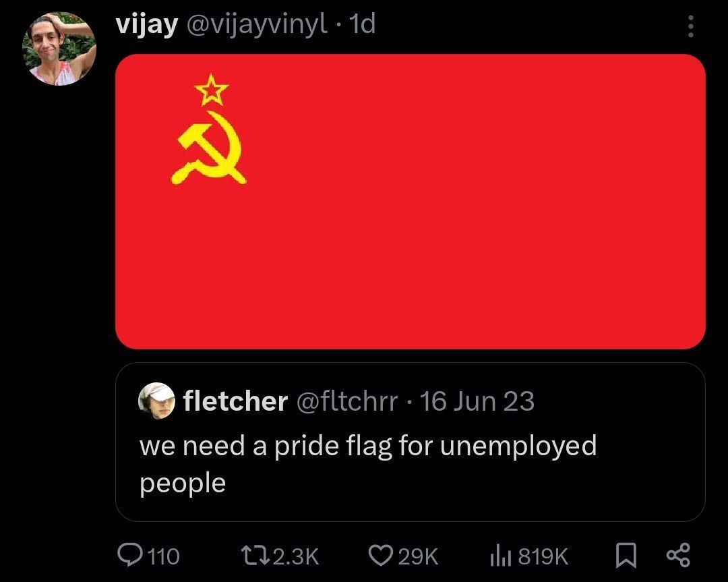Open the three-dot more options menu
728x582 pixels.
(x=691, y=26)
